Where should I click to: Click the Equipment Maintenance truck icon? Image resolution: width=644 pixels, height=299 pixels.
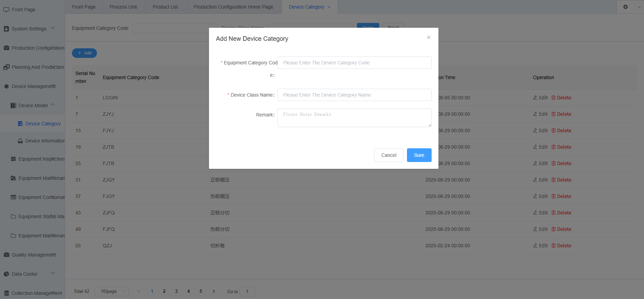(13, 178)
